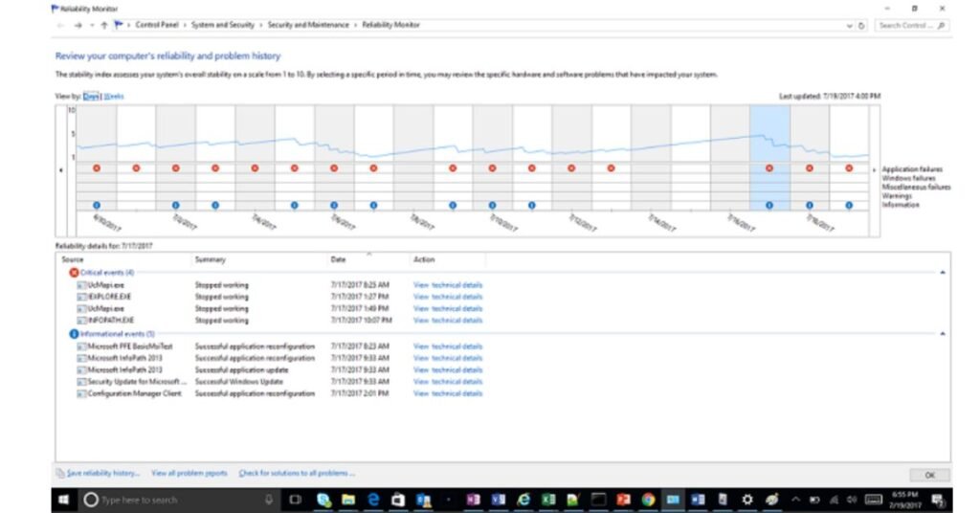Click the Task View taskbar icon
Image resolution: width=980 pixels, height=513 pixels.
(x=295, y=500)
